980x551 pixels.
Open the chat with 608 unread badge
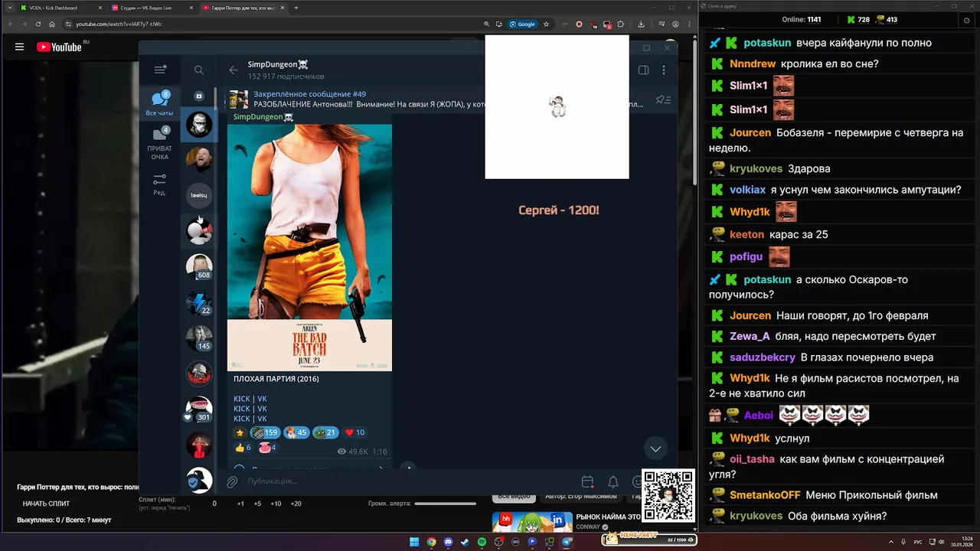point(199,266)
